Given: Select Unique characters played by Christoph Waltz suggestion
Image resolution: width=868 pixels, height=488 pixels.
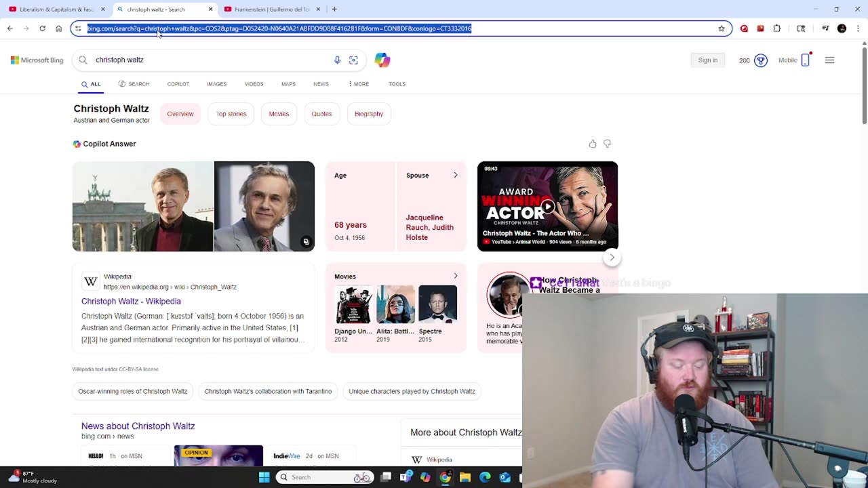Looking at the screenshot, I should click(x=412, y=391).
